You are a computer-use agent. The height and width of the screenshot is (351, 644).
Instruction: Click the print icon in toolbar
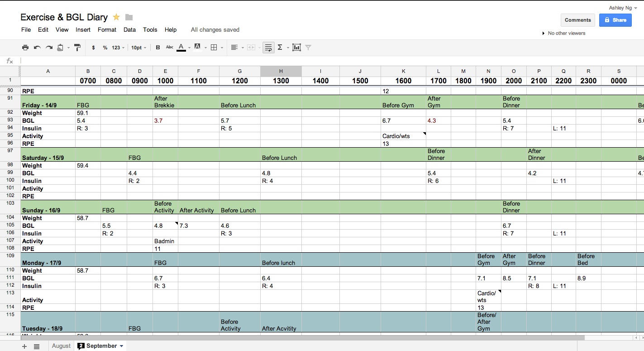pos(25,48)
